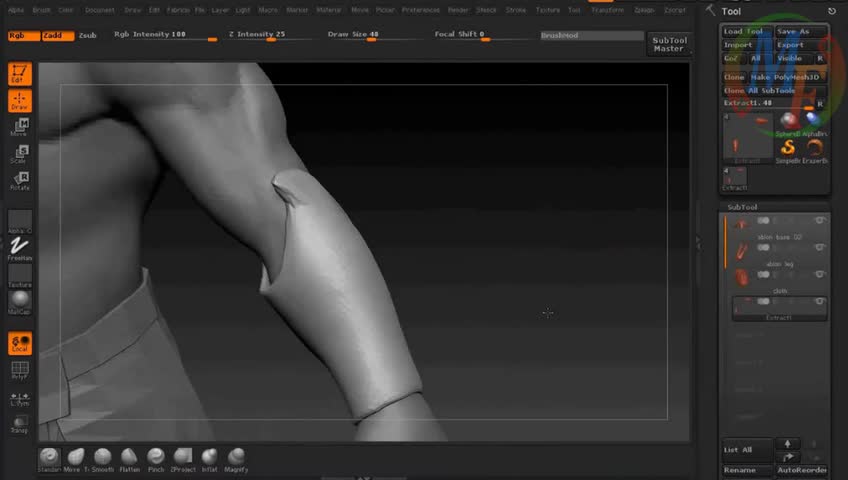Image resolution: width=848 pixels, height=480 pixels.
Task: Open the Document menu
Action: coord(100,10)
